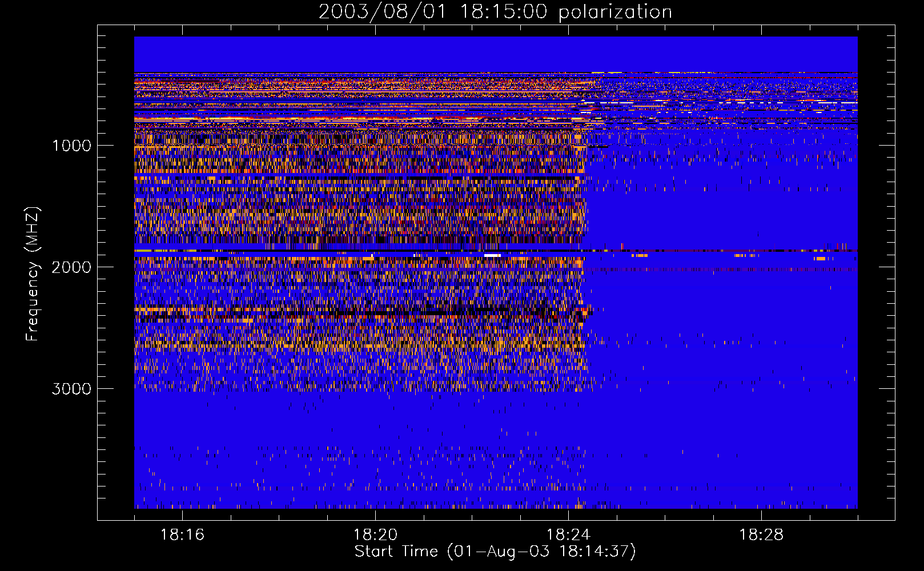Select the 2000 frequency tick label
This screenshot has height=571, width=924.
click(x=71, y=267)
